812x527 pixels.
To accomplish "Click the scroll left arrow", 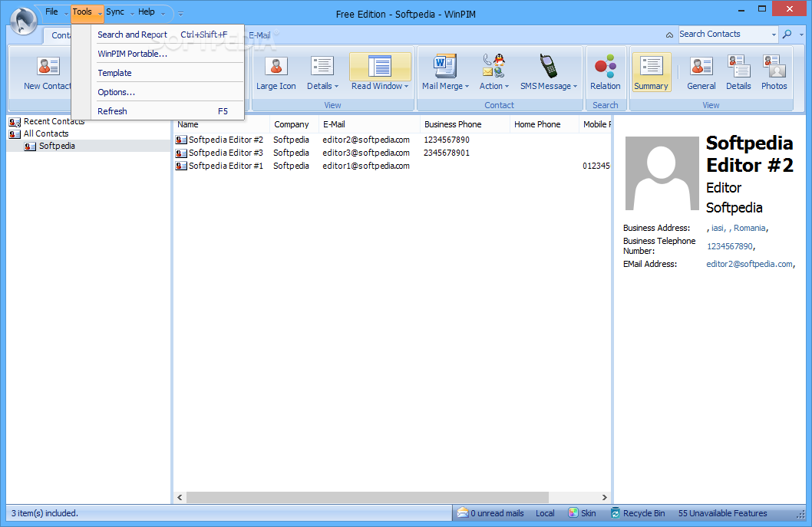I will click(x=180, y=498).
